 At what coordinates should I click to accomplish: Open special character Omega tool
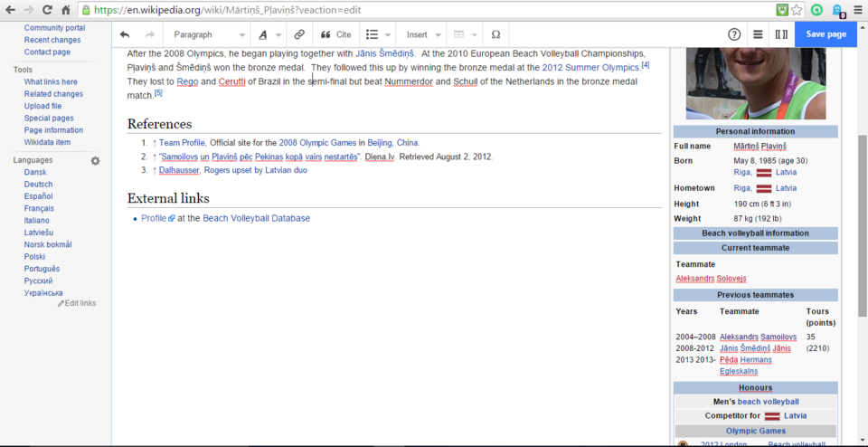496,34
